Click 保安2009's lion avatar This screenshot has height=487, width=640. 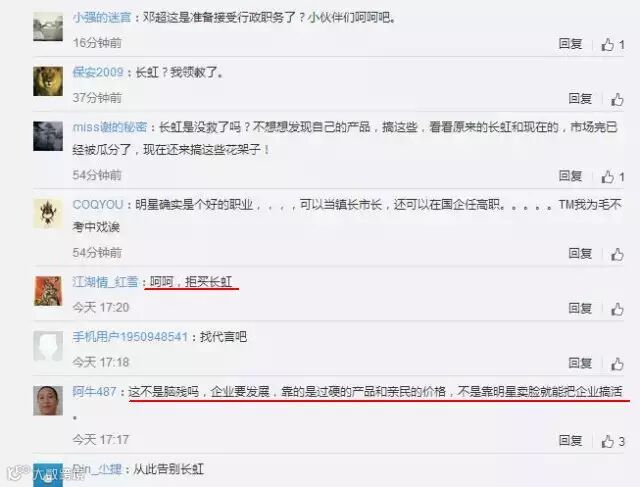(x=48, y=81)
